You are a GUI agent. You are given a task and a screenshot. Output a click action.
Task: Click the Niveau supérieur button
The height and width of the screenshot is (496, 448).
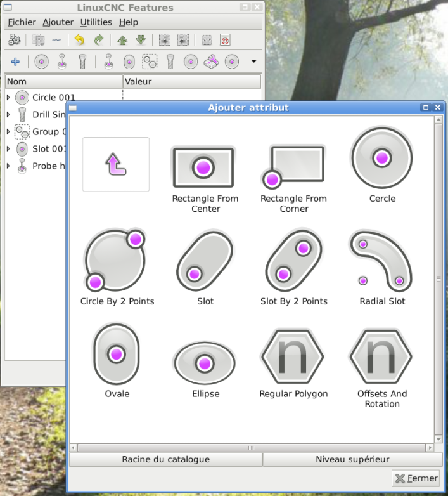point(352,459)
